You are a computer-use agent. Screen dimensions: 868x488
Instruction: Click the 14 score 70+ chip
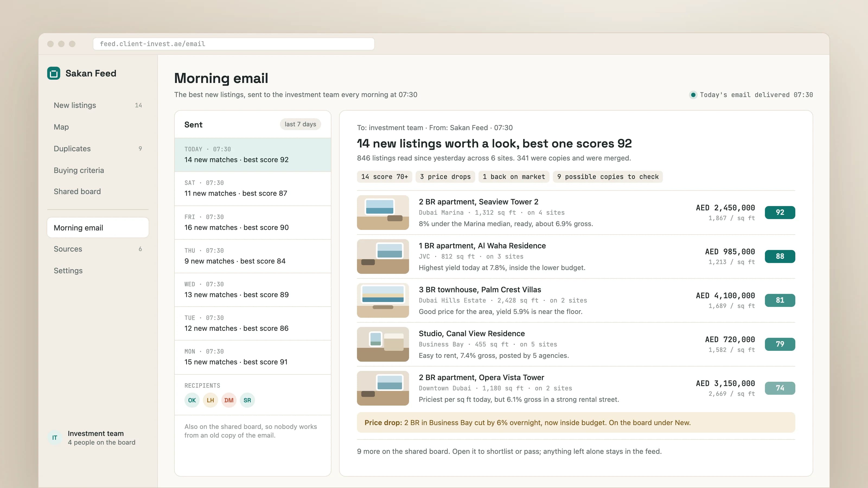click(384, 177)
